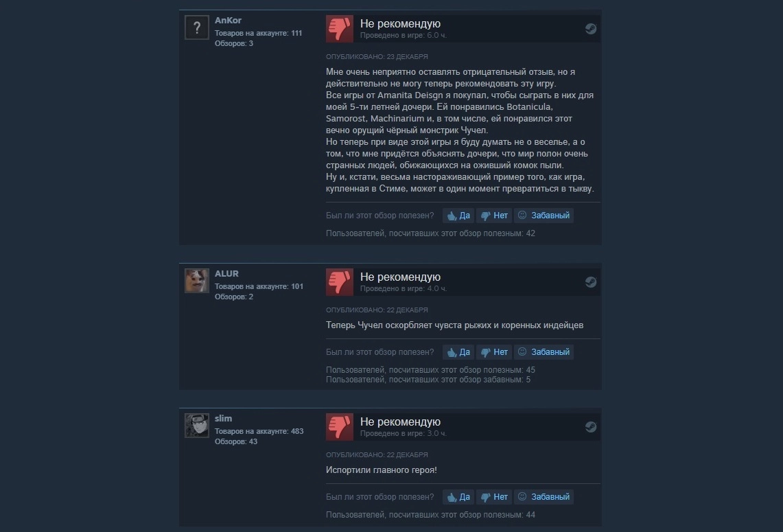Open the AnKor username link
Viewport: 783px width, 532px height.
point(229,21)
